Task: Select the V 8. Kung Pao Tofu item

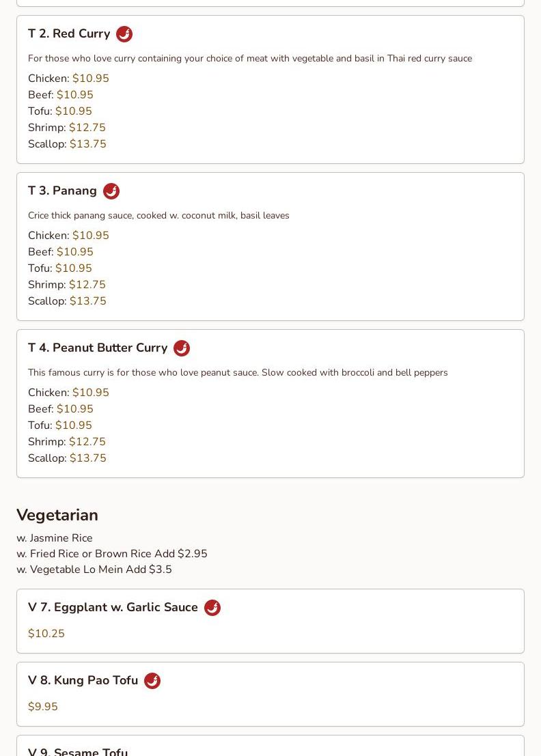Action: pyautogui.click(x=83, y=680)
